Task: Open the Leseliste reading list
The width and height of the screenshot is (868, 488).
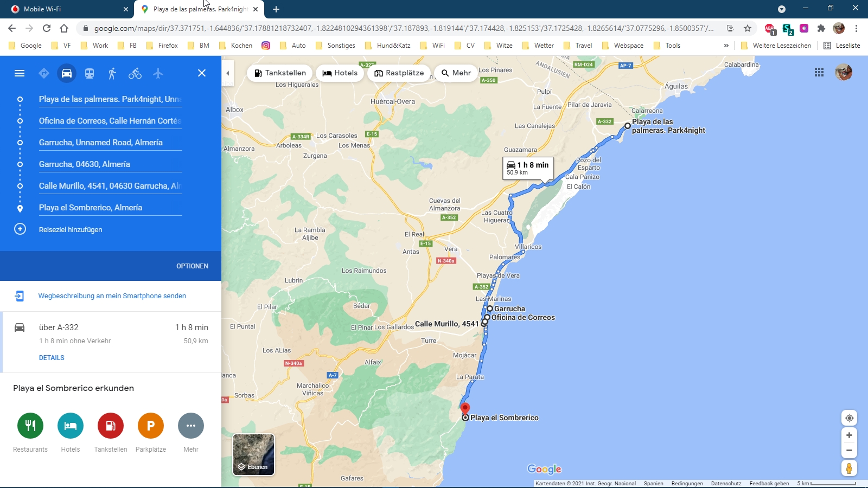Action: pos(842,46)
